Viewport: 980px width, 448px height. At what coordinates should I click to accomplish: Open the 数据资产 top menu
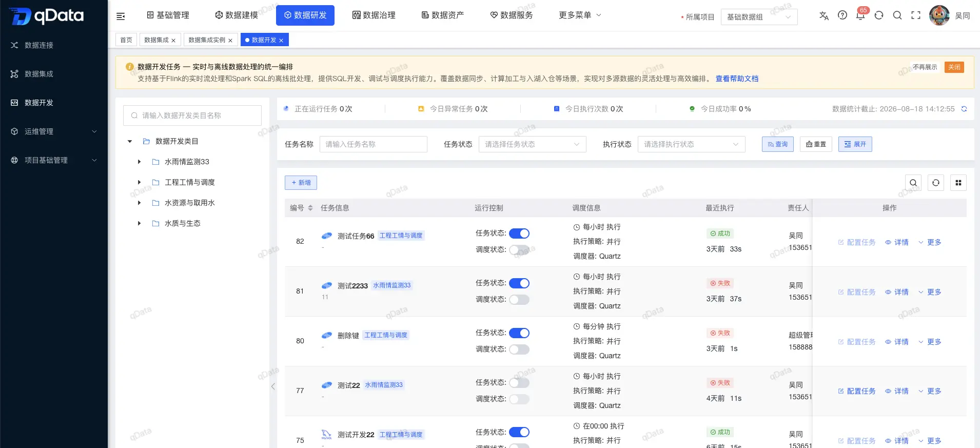point(443,15)
